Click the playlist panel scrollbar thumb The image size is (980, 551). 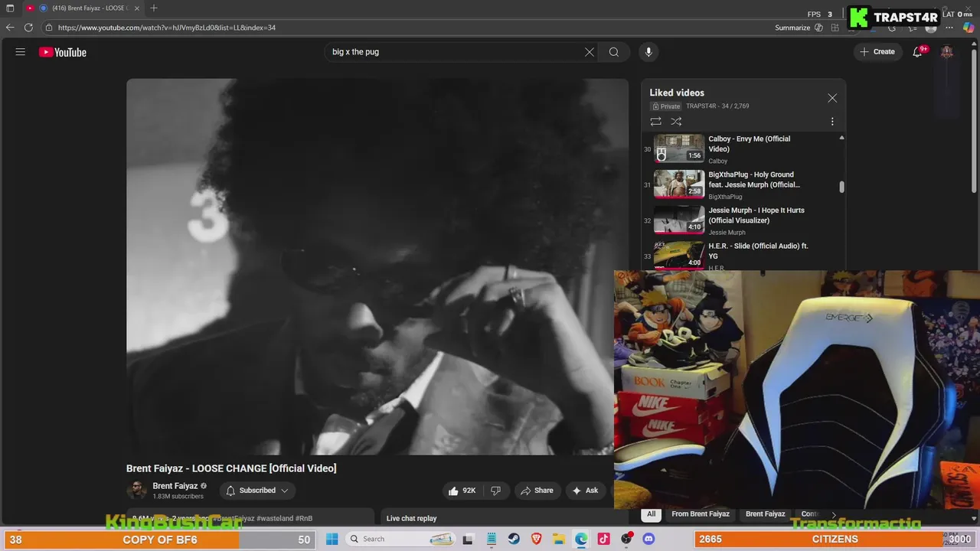click(841, 187)
